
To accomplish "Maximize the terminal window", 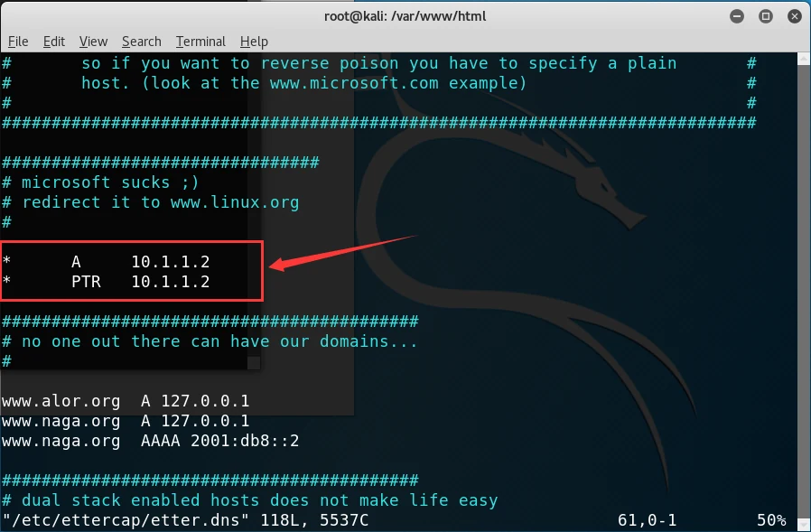I will point(766,16).
